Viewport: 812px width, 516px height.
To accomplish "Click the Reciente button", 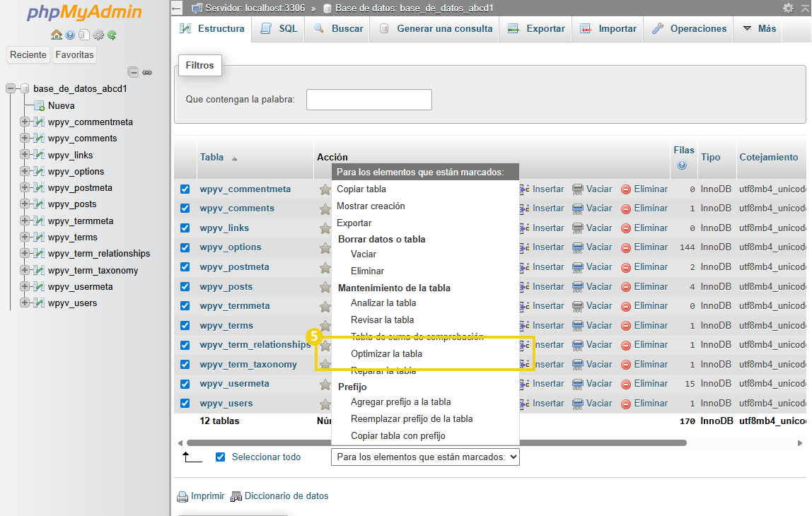I will (28, 54).
